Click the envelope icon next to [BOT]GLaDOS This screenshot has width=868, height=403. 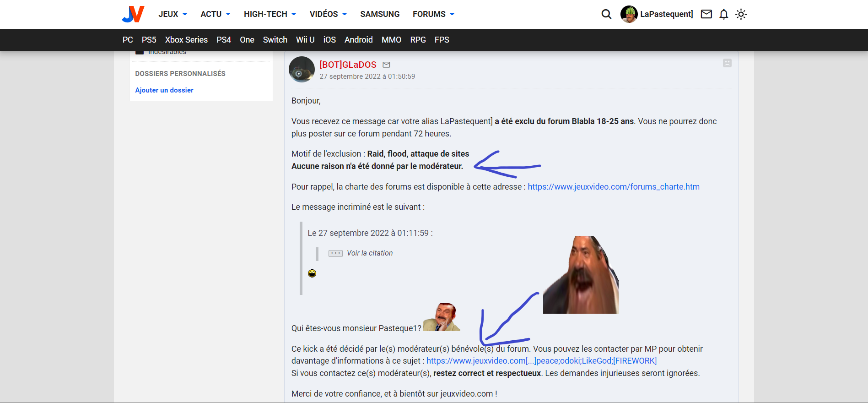(386, 65)
